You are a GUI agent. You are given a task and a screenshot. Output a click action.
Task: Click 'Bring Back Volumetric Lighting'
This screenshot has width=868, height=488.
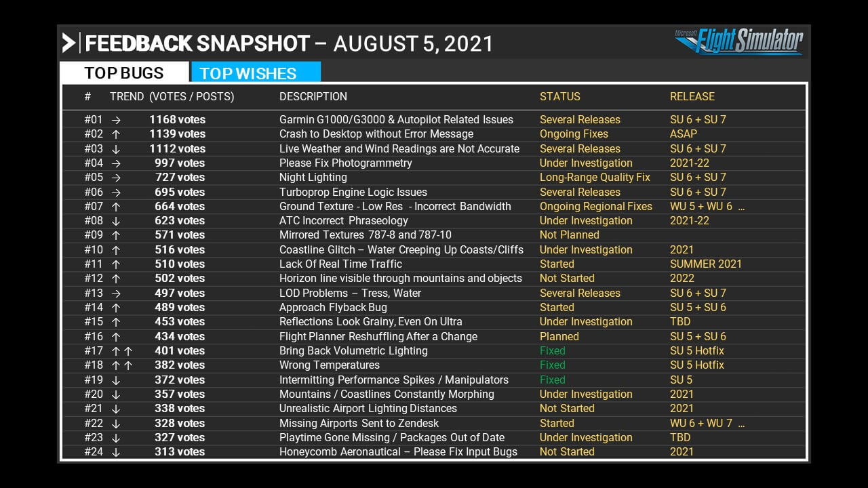tap(353, 351)
